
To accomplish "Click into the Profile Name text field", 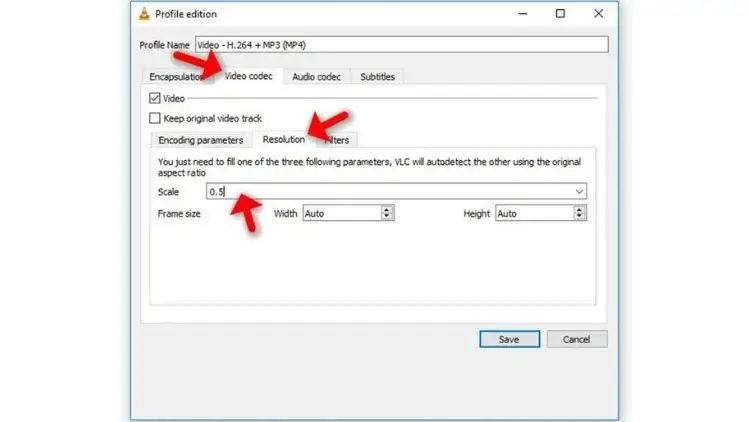I will point(400,44).
